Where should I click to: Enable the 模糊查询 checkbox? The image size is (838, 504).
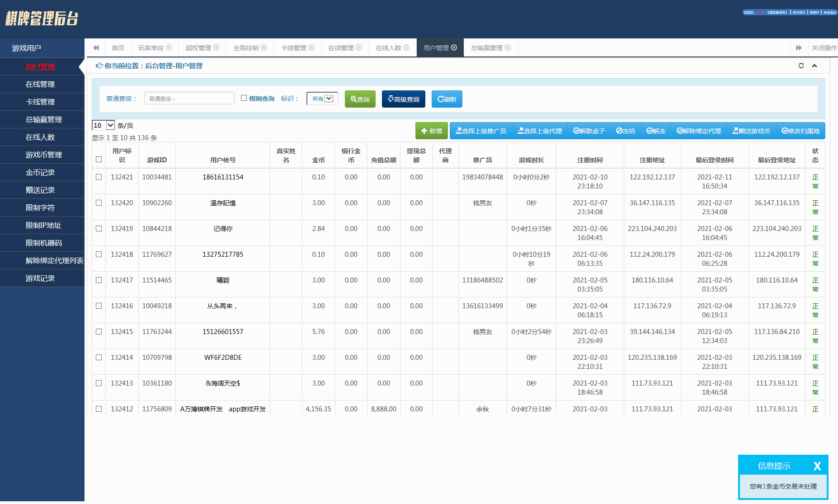[244, 98]
